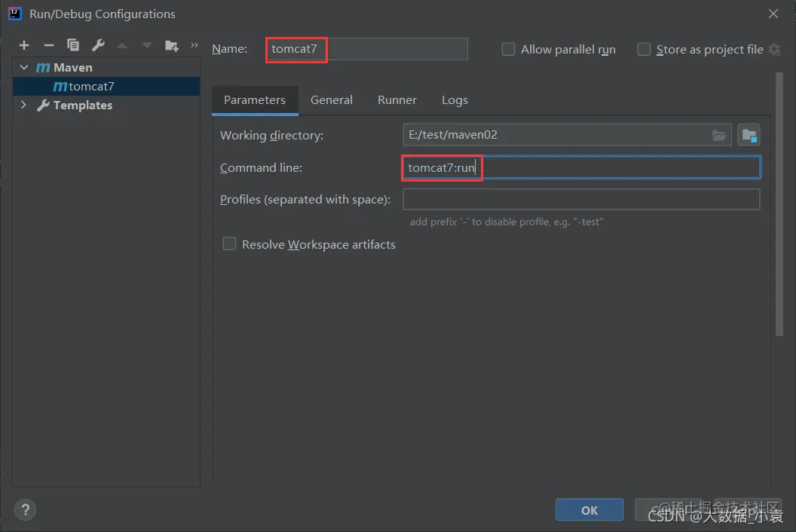Toggle Resolve Workspace artifacts checkbox
The image size is (796, 532).
tap(229, 244)
